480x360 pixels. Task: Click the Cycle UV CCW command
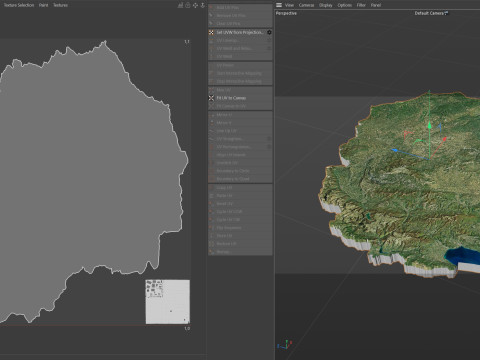240,212
